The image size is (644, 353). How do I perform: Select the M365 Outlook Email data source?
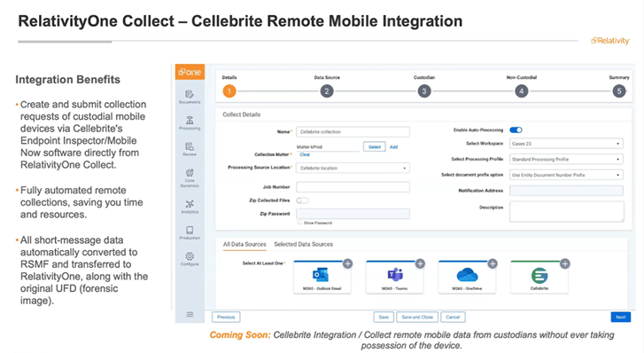pyautogui.click(x=322, y=277)
